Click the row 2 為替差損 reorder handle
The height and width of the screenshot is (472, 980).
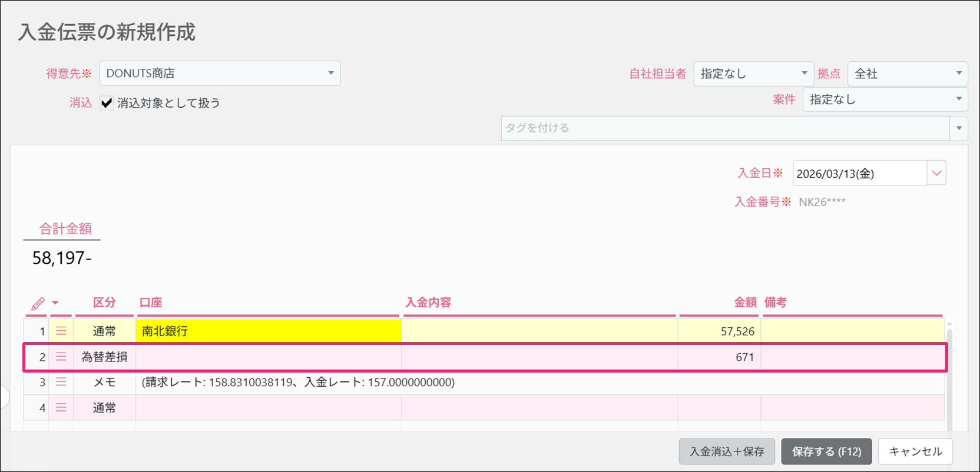61,357
